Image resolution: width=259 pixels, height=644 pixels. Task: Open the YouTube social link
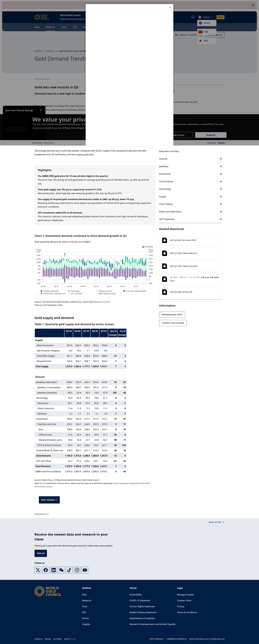85,570
